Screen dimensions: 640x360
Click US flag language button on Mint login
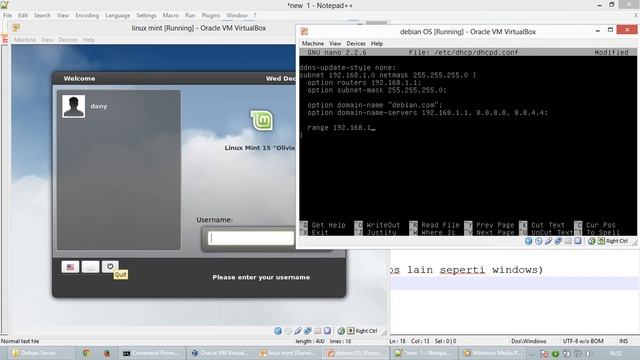[x=70, y=267]
